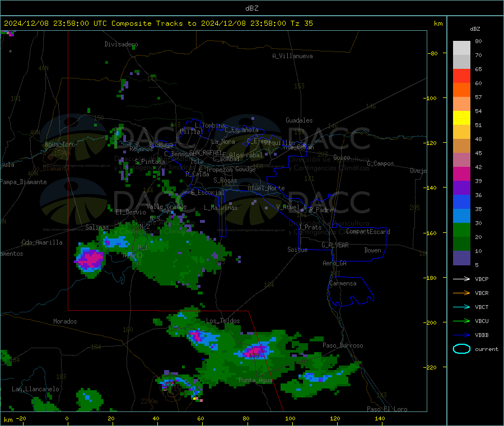This screenshot has width=504, height=426.
Task: Click the 100 tick on the horizontal km axis
Action: (290, 418)
